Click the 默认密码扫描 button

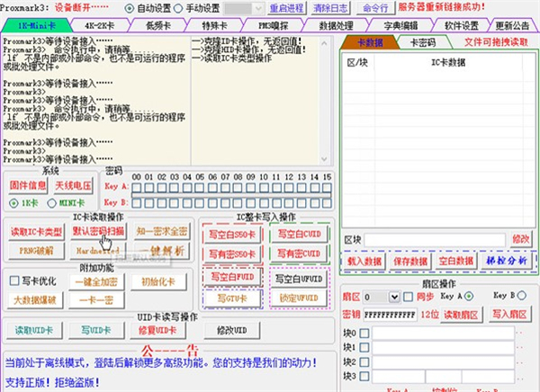click(99, 231)
